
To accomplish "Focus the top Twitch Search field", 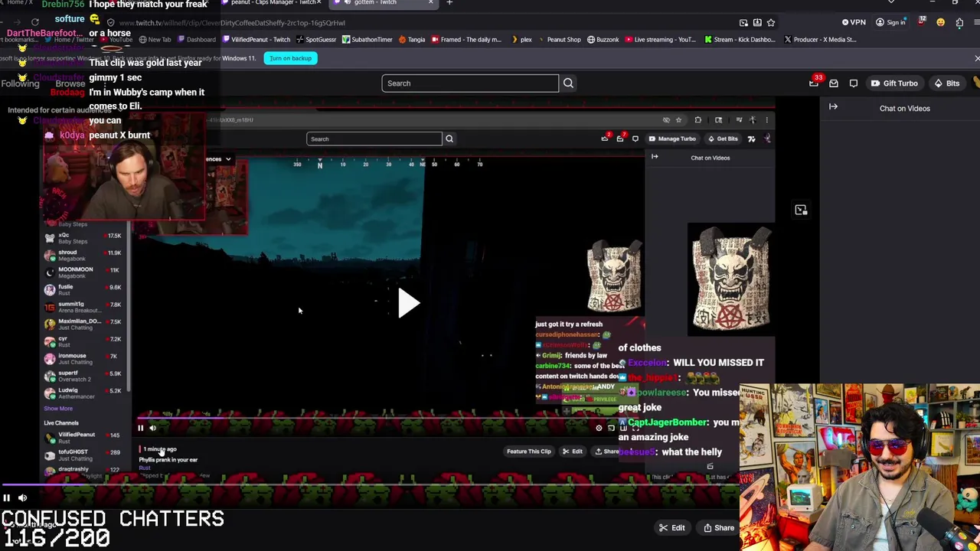I will click(470, 83).
